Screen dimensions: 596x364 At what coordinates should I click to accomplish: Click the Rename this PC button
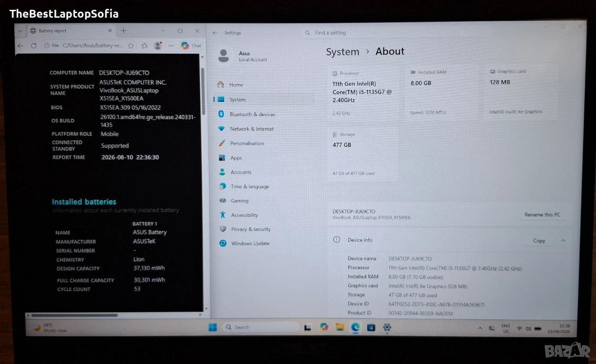542,215
